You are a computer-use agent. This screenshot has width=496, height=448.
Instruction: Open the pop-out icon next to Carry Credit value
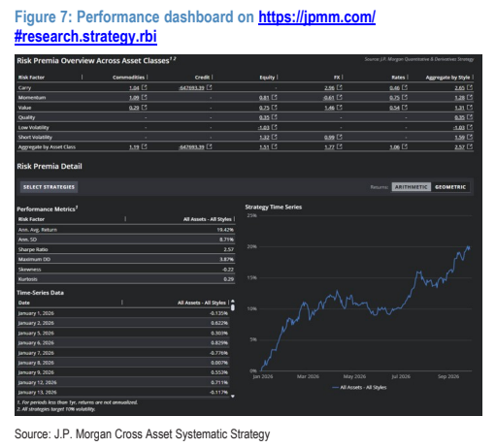click(x=209, y=87)
